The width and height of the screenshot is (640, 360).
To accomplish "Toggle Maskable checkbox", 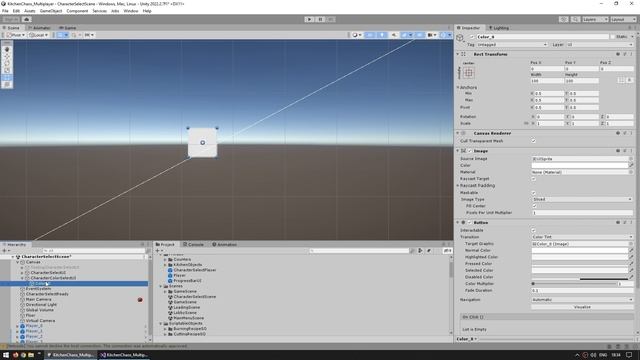I will [x=533, y=193].
